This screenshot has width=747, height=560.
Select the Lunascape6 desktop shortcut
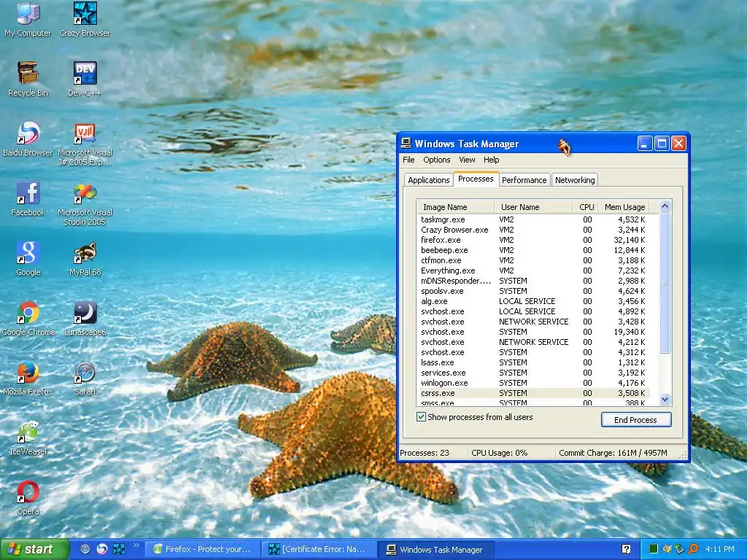[85, 318]
